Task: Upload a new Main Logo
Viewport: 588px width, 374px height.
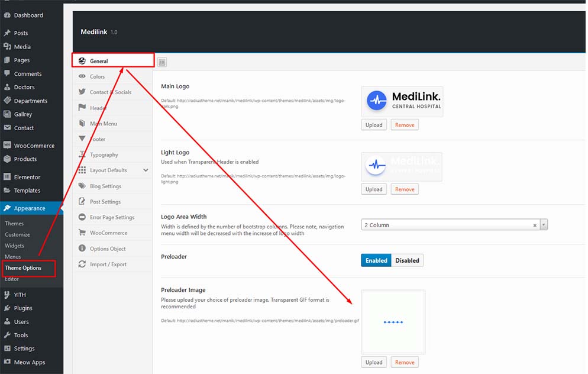Action: coord(374,125)
